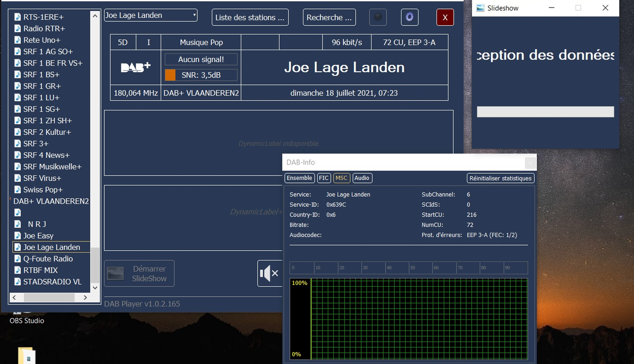Select Joe Lage Landen in station list
The height and width of the screenshot is (364, 634).
52,247
